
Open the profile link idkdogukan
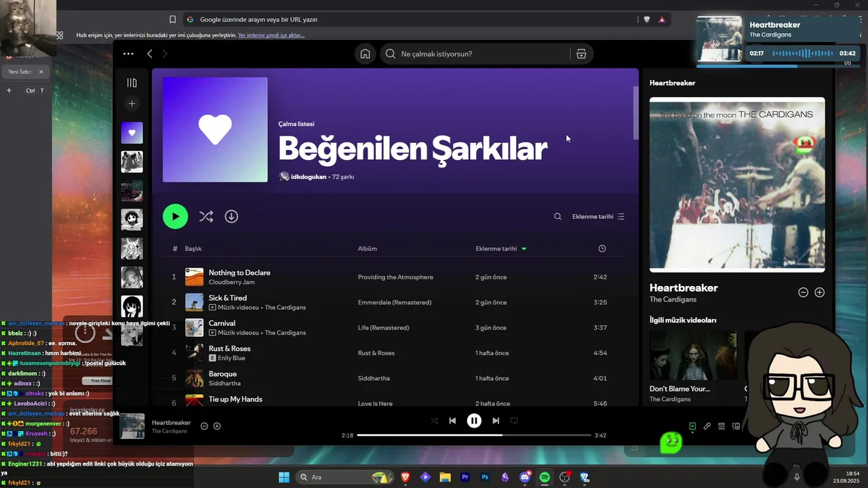click(x=309, y=177)
